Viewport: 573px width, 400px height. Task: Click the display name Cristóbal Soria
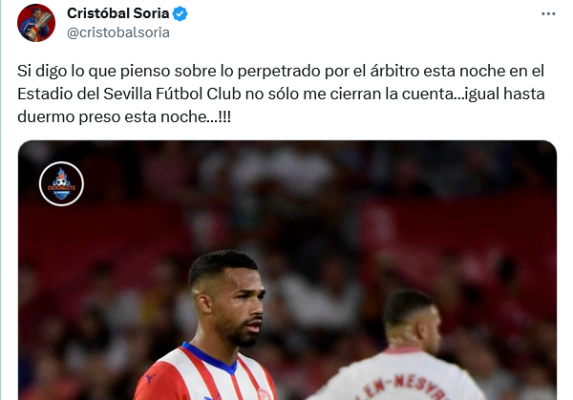click(x=118, y=14)
